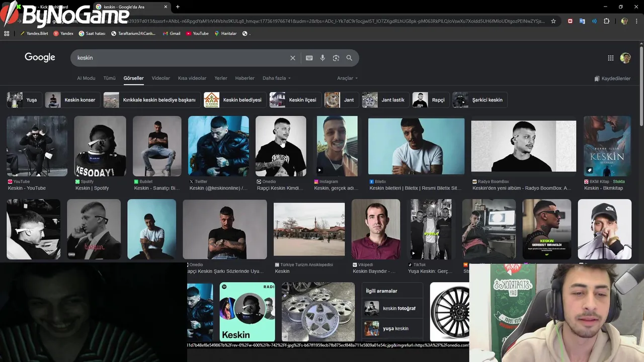Open the Gmail bookmark
Screen dimensions: 644x362
[x=172, y=33]
